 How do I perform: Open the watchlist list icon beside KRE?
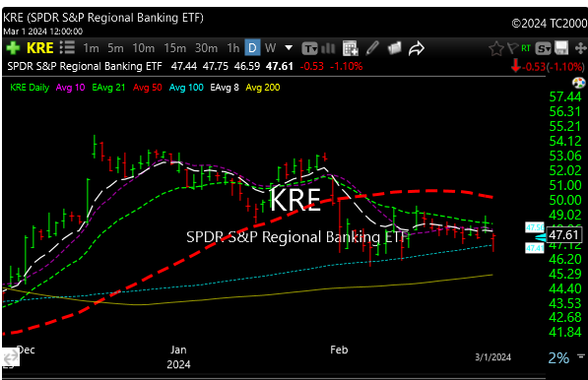(x=68, y=47)
